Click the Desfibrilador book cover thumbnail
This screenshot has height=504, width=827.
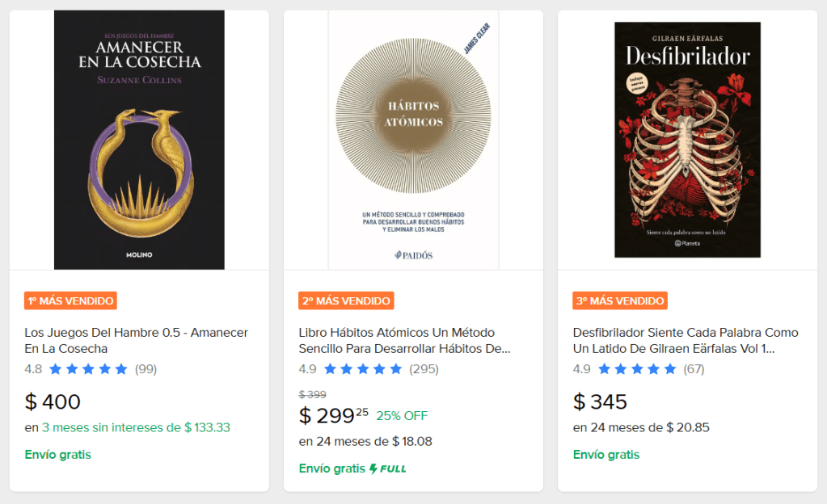(x=687, y=140)
